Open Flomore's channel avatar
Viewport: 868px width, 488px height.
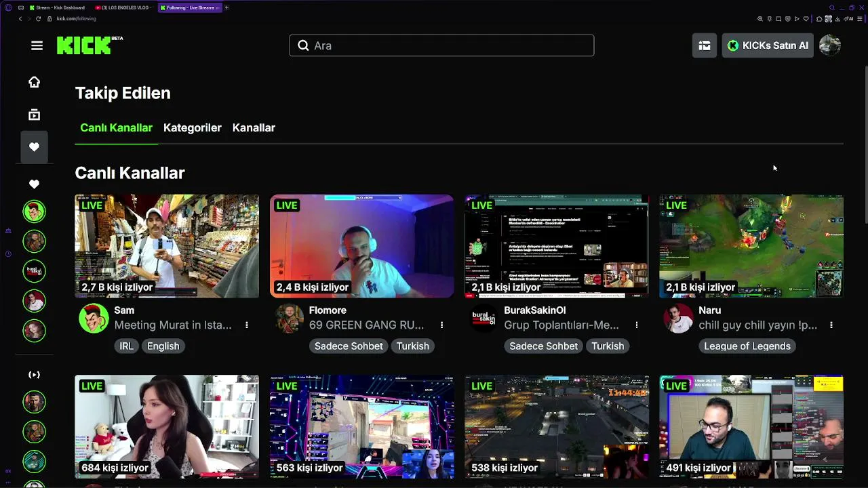[x=289, y=319]
